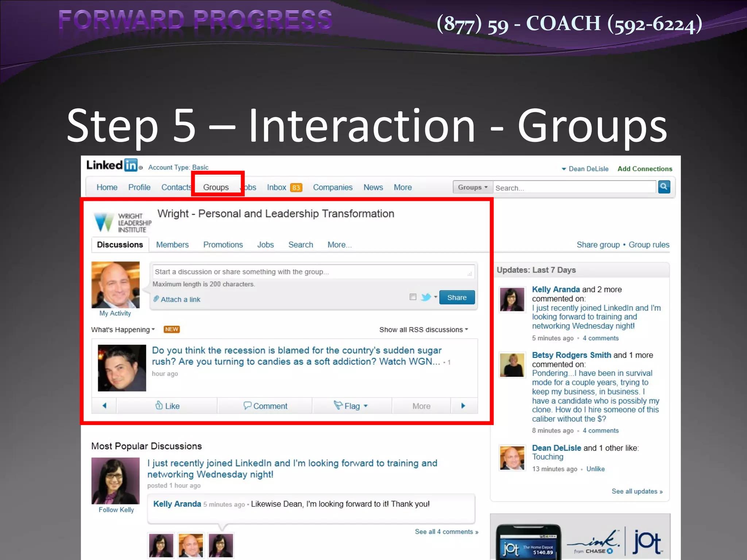747x560 pixels.
Task: Switch to the Discussions tab
Action: pos(120,245)
